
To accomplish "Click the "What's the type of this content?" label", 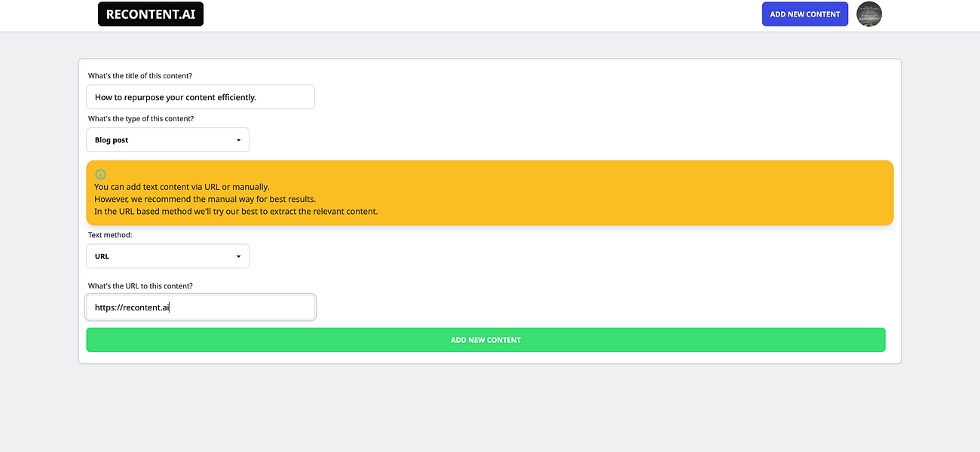I will coord(141,119).
